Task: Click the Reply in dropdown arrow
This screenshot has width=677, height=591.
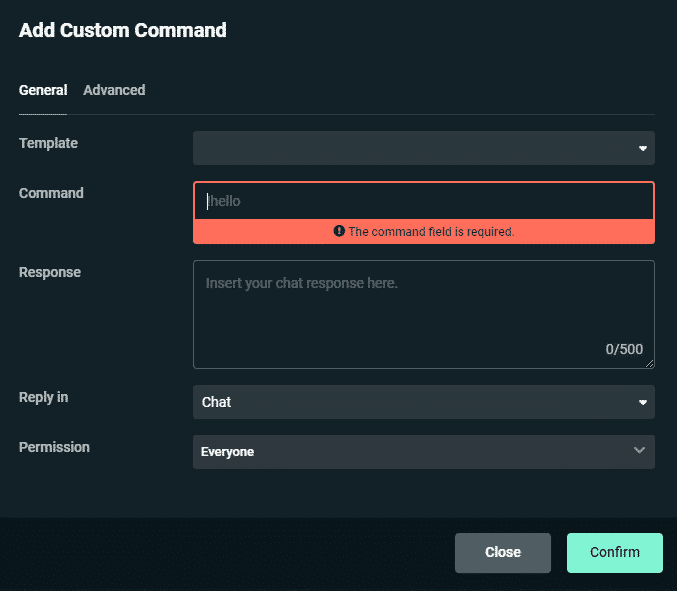Action: (642, 402)
